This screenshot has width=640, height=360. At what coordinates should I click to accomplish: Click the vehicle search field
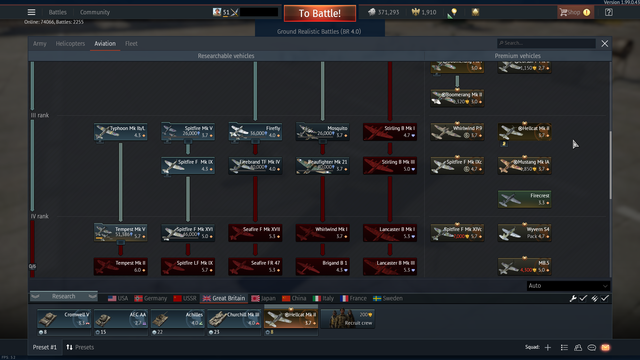(x=546, y=43)
